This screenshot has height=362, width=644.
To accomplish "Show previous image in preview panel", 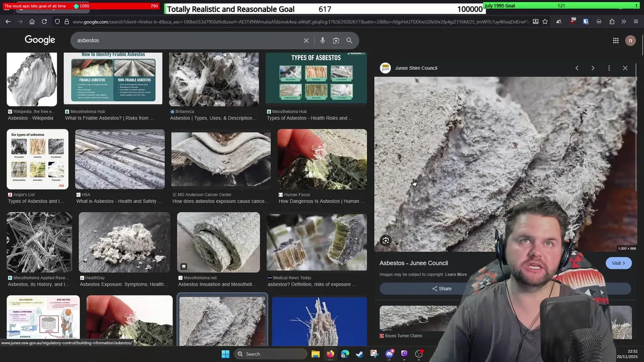I will (577, 68).
